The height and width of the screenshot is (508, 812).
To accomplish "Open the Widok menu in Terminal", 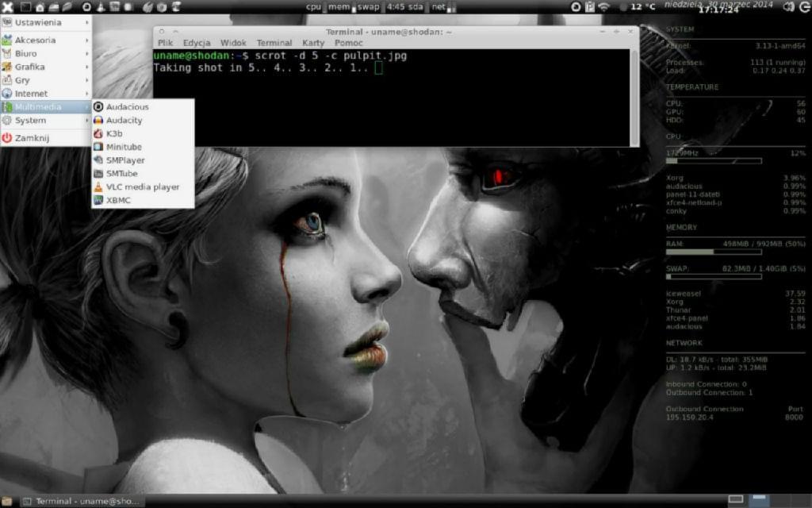I will [x=233, y=43].
